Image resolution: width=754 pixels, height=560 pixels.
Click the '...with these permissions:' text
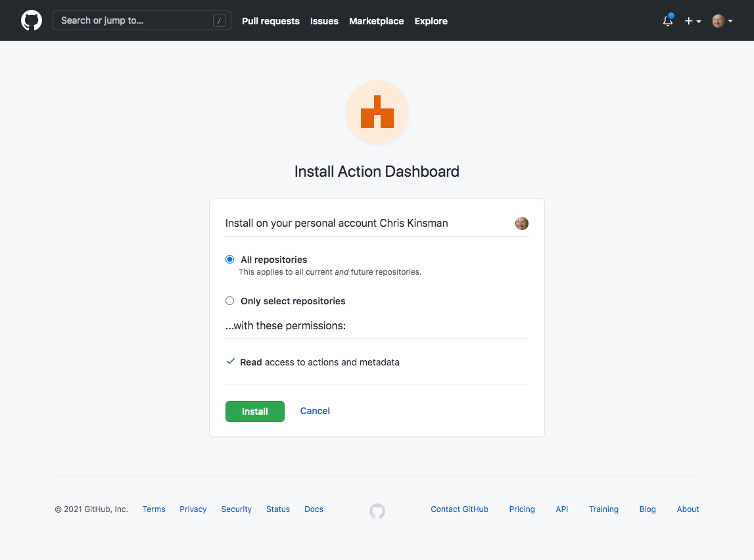tap(286, 325)
